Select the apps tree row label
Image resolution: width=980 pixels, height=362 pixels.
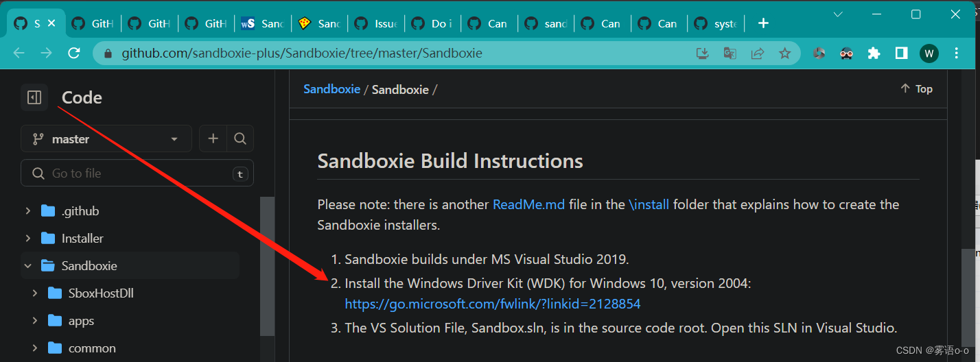click(x=81, y=320)
